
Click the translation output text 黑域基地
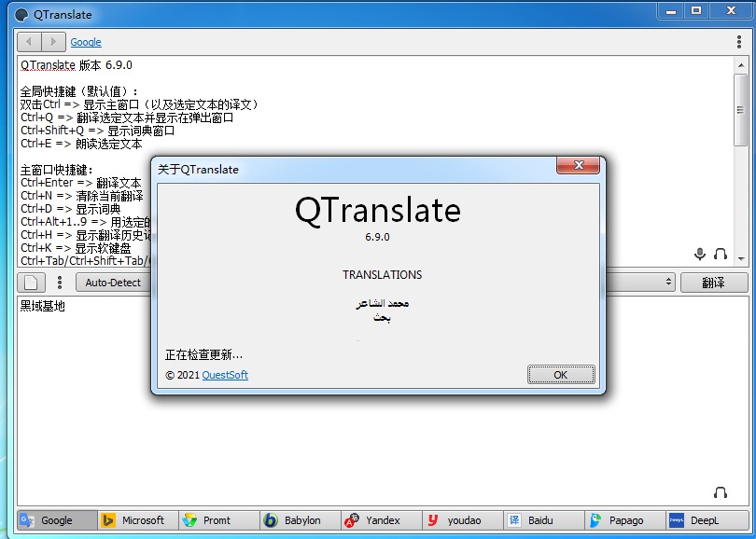[x=42, y=306]
